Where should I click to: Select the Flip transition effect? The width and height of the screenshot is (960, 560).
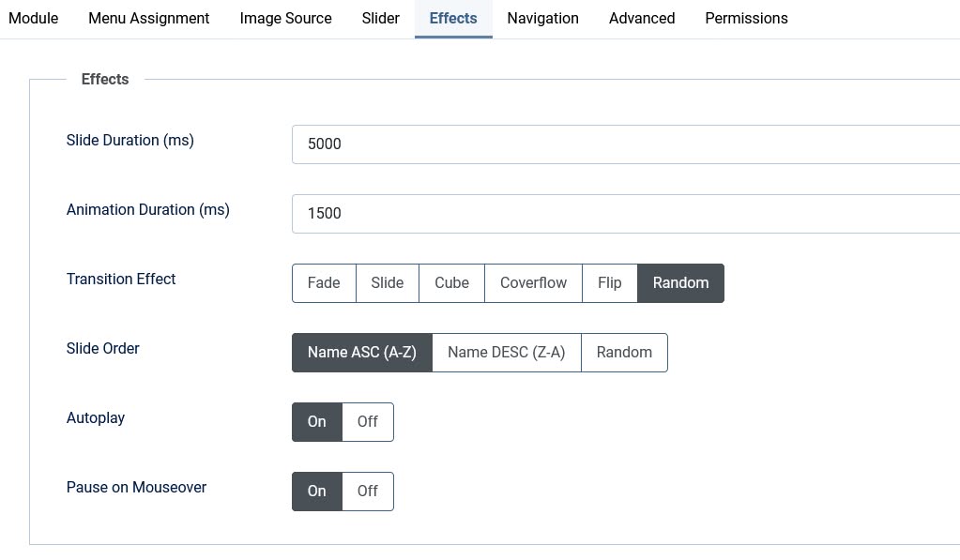pyautogui.click(x=609, y=282)
